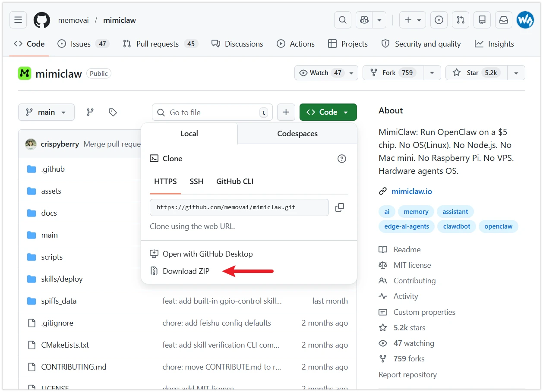Screen dimensions: 543x392
Task: Click the Go to file search field
Action: (212, 113)
